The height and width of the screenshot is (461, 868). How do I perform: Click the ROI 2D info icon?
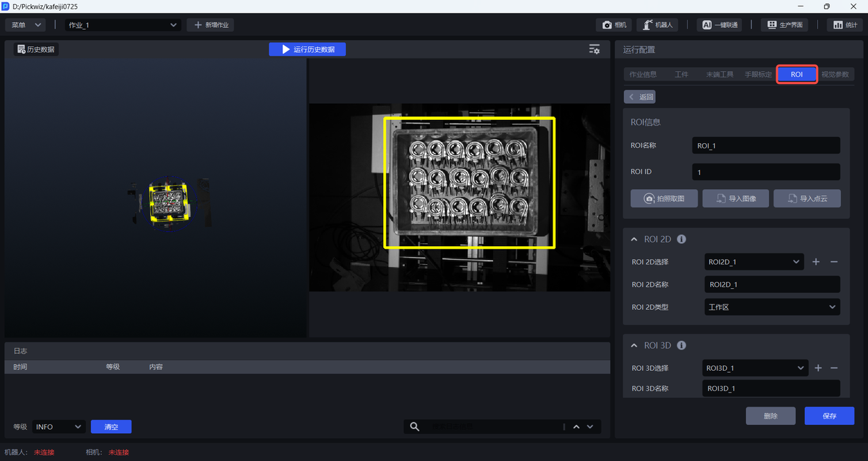pos(682,239)
